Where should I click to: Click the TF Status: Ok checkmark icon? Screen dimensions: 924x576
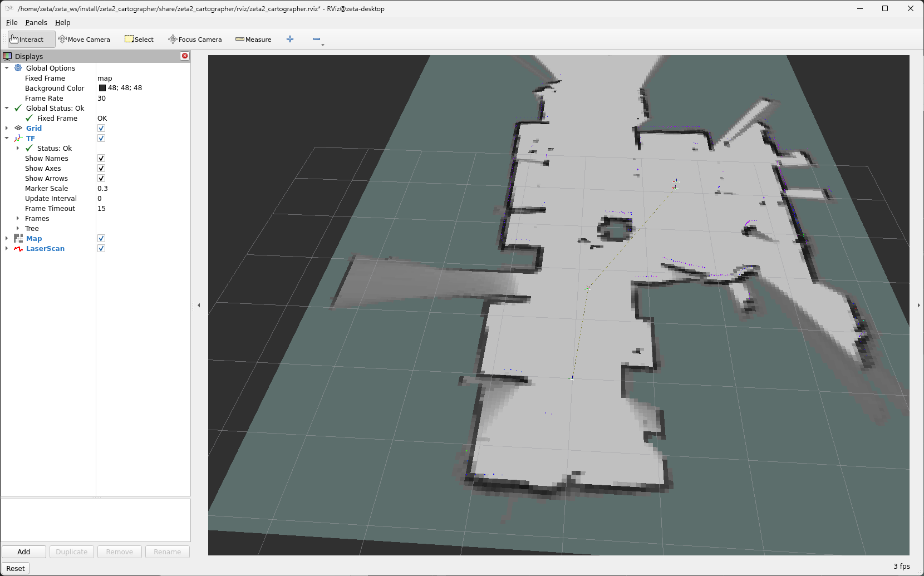(x=30, y=148)
